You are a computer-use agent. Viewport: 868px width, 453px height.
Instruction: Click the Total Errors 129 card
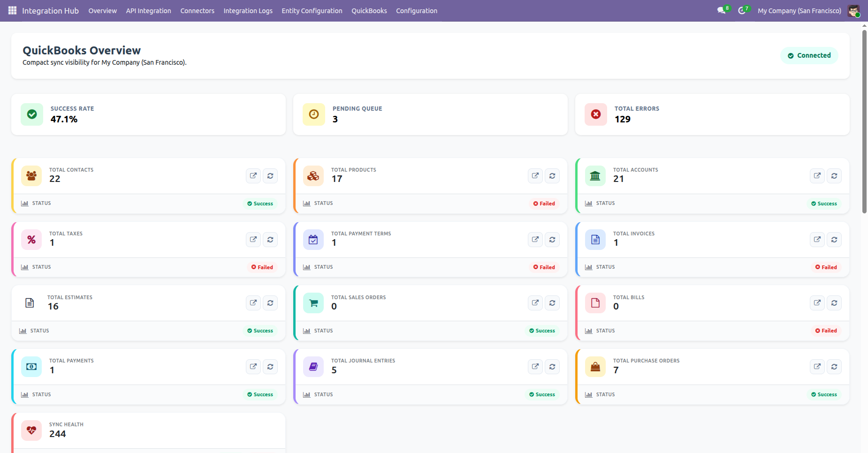tap(712, 114)
